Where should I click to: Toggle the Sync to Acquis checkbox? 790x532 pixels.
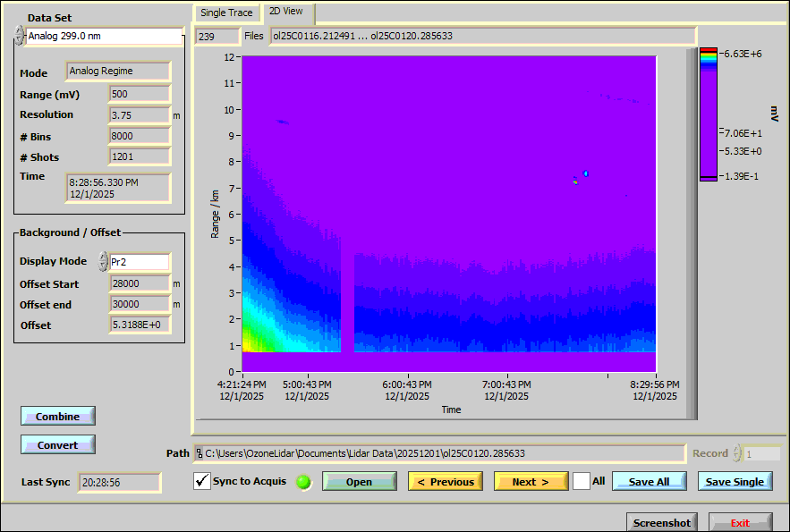tap(202, 482)
